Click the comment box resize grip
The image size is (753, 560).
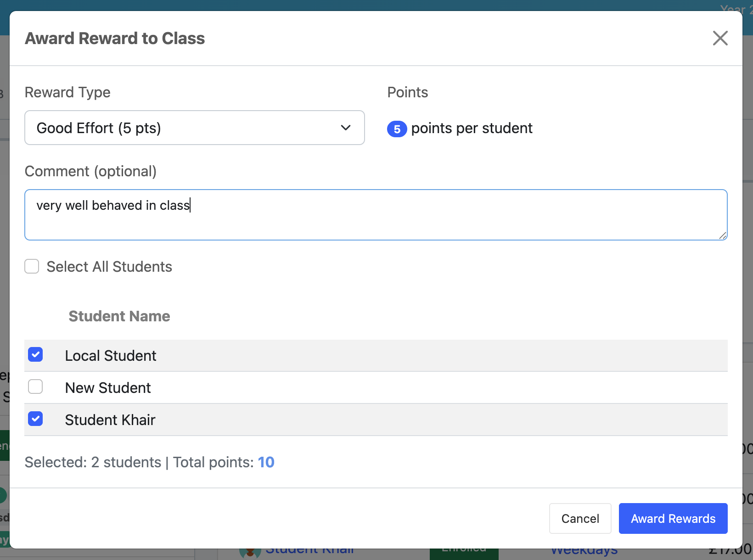pos(723,235)
